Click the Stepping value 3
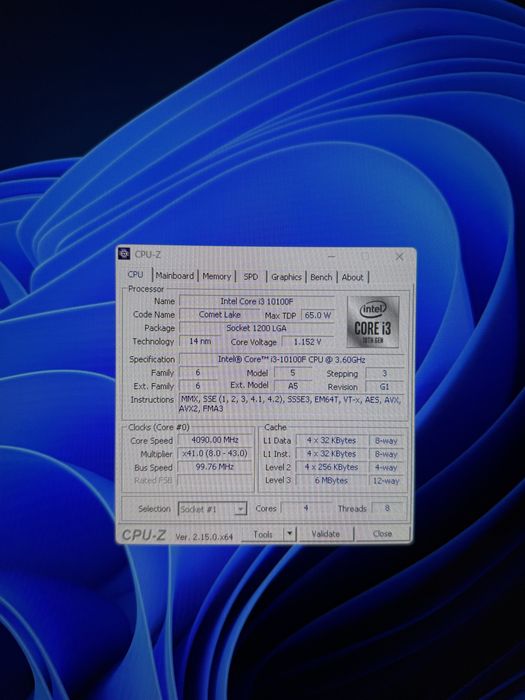525x700 pixels. point(384,373)
